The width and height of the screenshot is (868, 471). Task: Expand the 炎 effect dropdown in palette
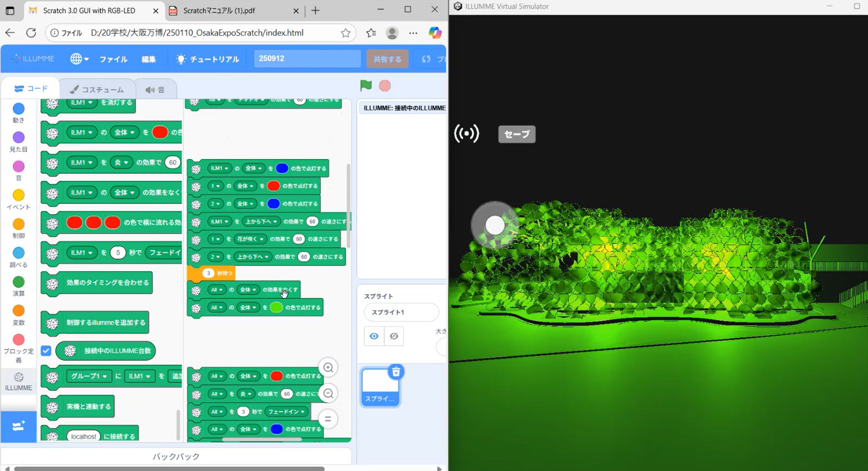point(121,163)
